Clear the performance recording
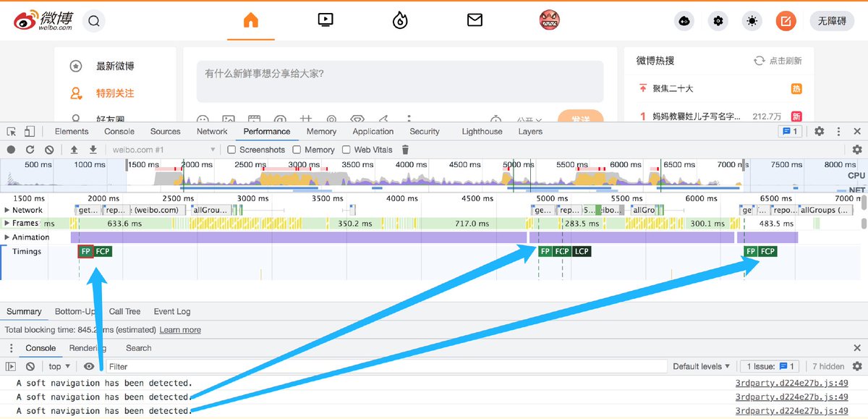Viewport: 868px width, 419px height. (x=49, y=150)
